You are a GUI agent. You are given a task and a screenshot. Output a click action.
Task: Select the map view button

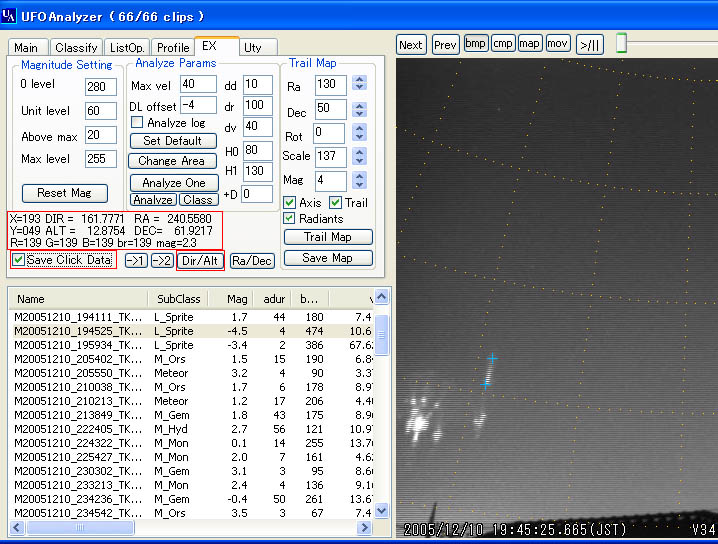530,44
